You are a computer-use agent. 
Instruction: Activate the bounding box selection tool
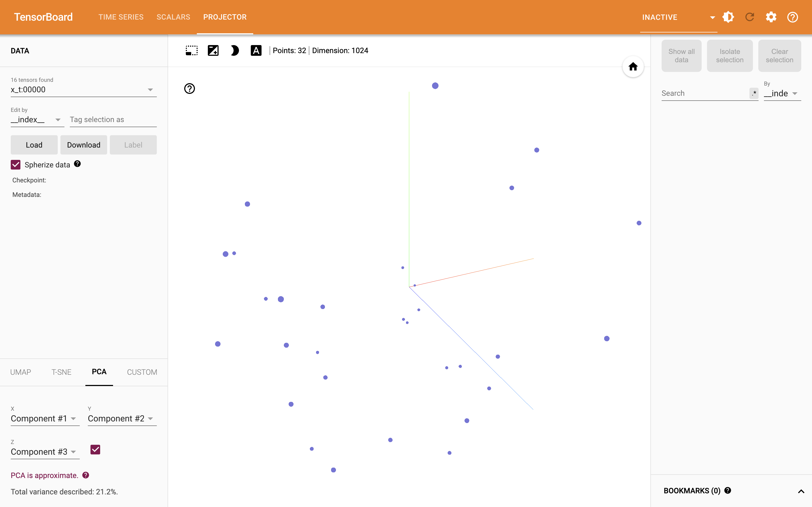[192, 51]
